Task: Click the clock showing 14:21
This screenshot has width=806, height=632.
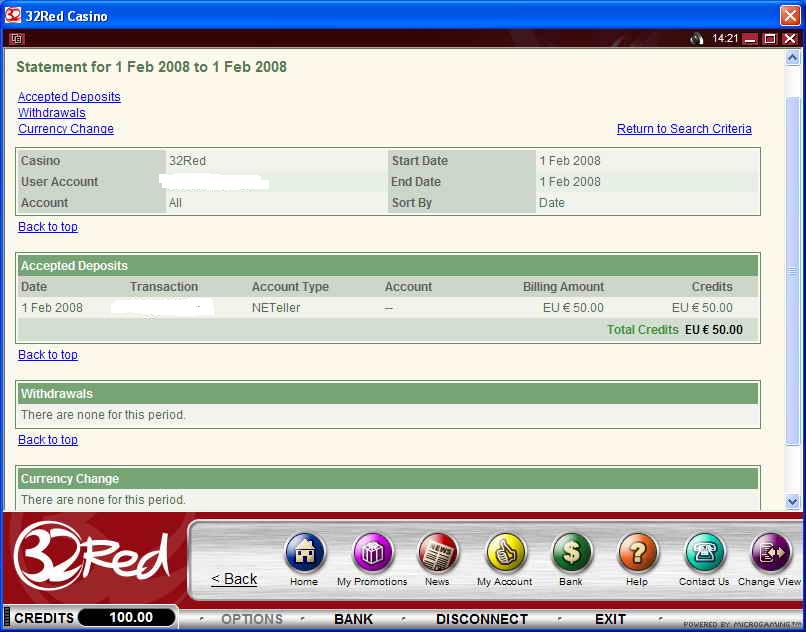Action: 725,39
